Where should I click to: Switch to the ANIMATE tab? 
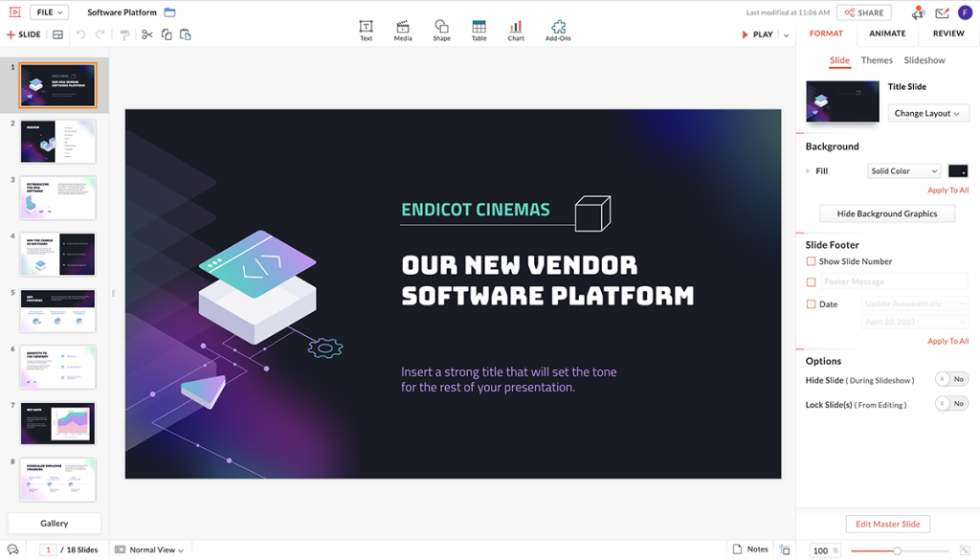(x=887, y=34)
